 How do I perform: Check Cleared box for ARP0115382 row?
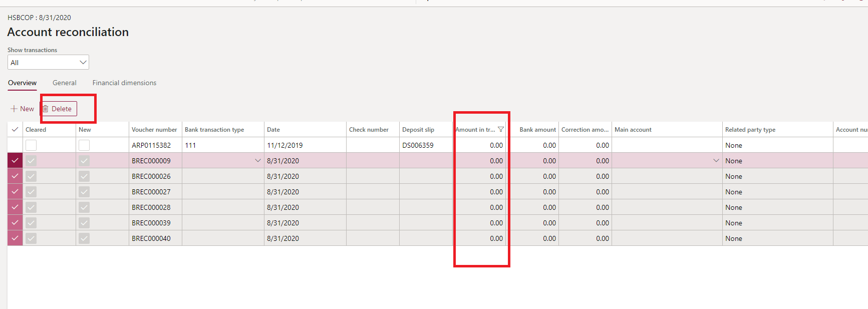pyautogui.click(x=31, y=145)
